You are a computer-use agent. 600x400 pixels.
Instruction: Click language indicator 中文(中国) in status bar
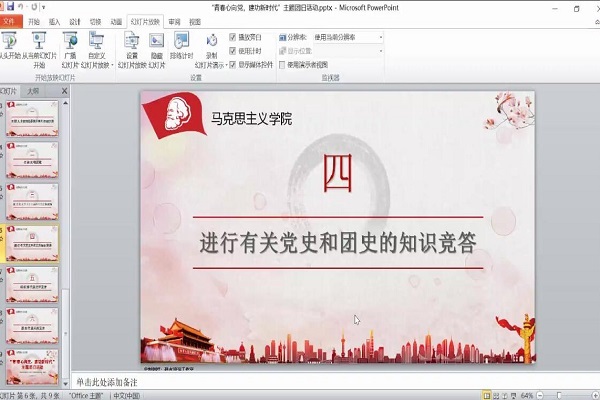pyautogui.click(x=127, y=396)
